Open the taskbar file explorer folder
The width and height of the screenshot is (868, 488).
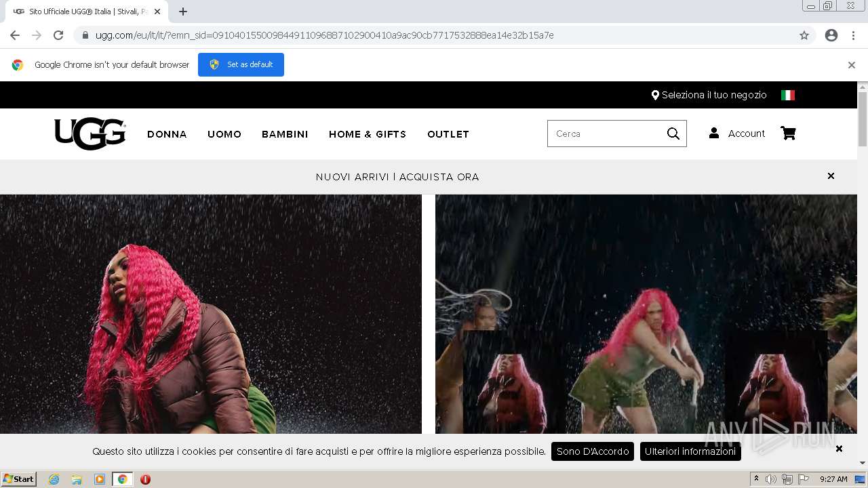coord(77,479)
